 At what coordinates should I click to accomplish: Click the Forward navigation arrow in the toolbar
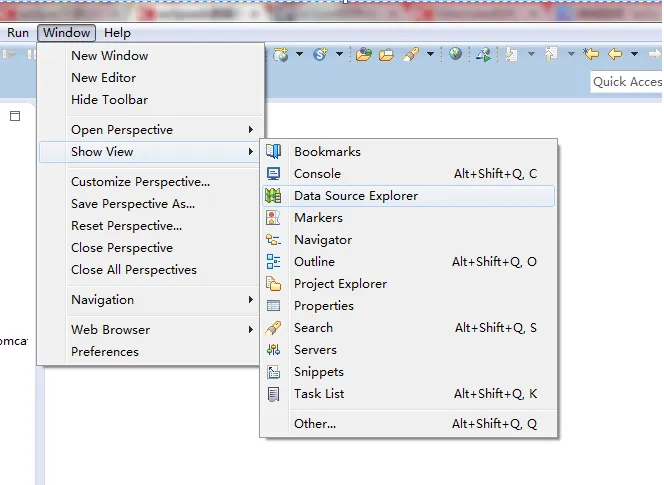pos(655,54)
